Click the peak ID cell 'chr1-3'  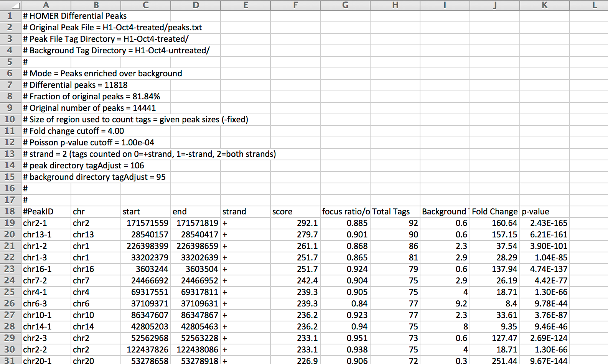pos(46,257)
